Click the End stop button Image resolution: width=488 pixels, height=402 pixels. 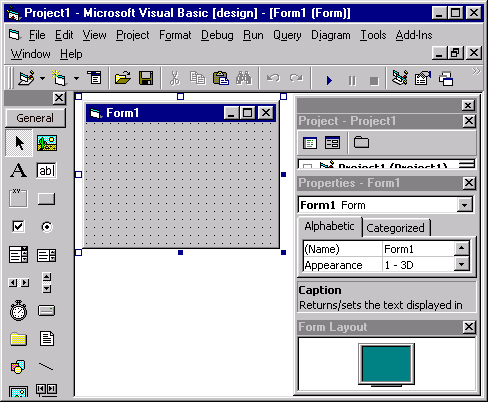click(374, 81)
